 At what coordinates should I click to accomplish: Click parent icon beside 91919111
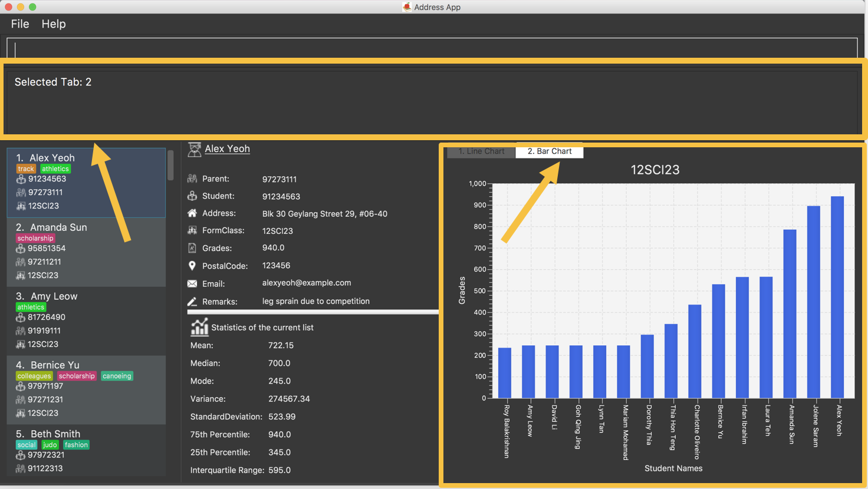pyautogui.click(x=21, y=331)
